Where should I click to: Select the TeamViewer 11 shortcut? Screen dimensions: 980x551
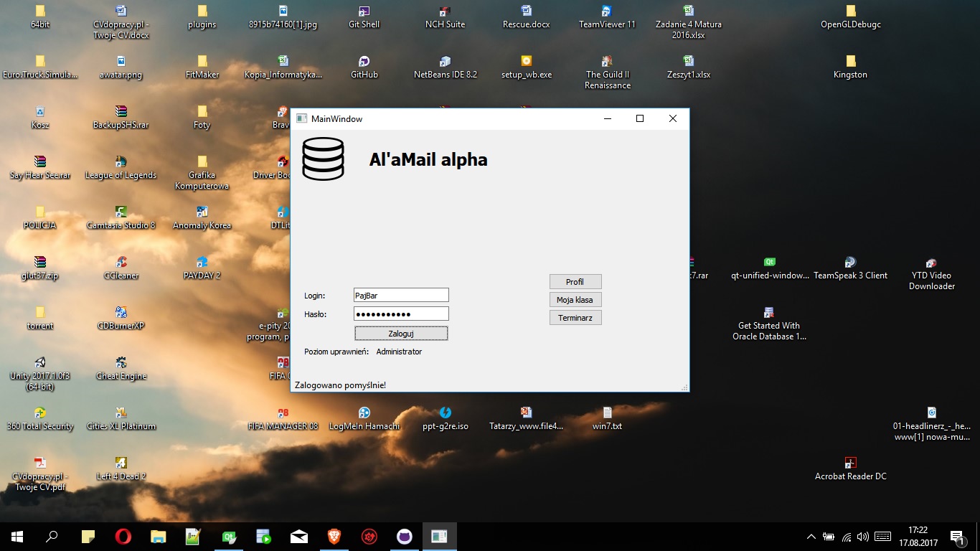607,17
